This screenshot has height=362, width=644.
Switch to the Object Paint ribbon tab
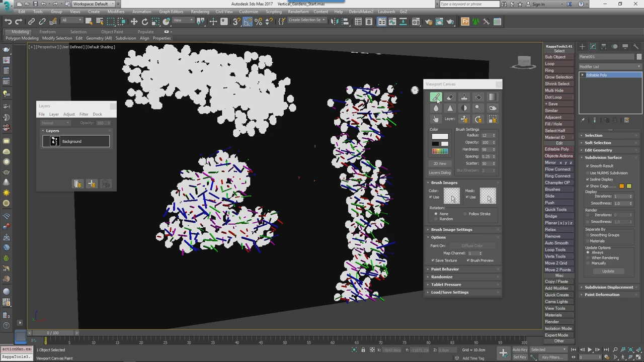point(112,32)
